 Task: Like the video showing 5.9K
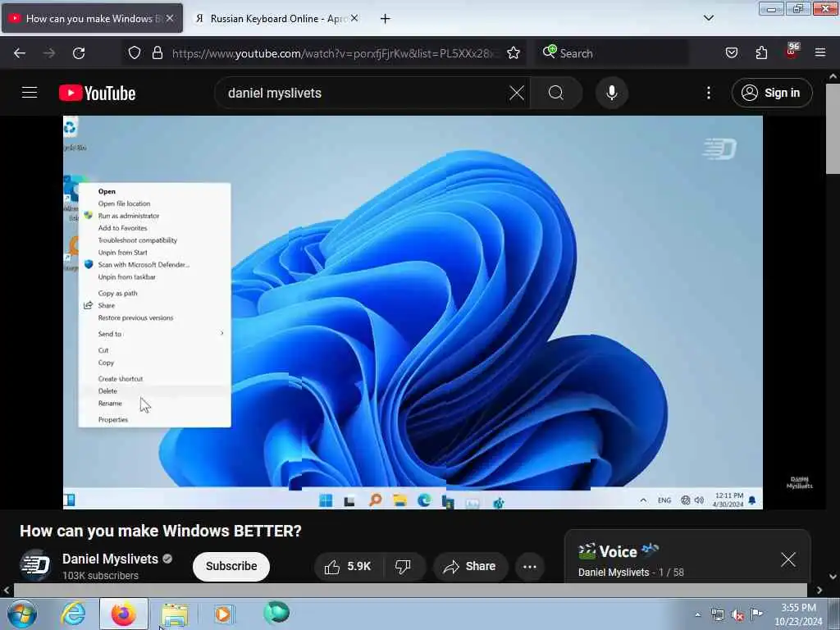(x=349, y=566)
